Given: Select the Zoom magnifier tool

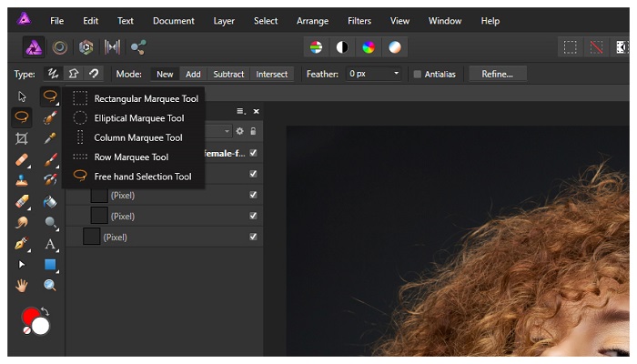Looking at the screenshot, I should point(50,286).
